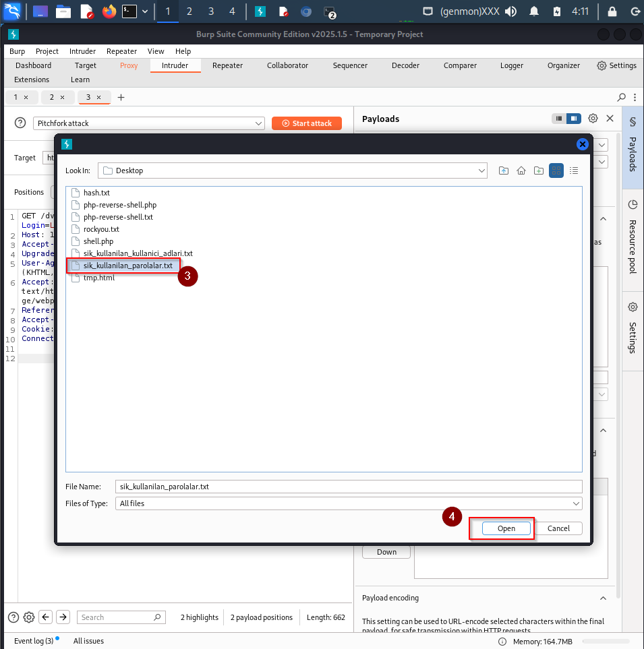The width and height of the screenshot is (644, 649).
Task: Open request editor settings gear at bottom
Action: [28, 617]
